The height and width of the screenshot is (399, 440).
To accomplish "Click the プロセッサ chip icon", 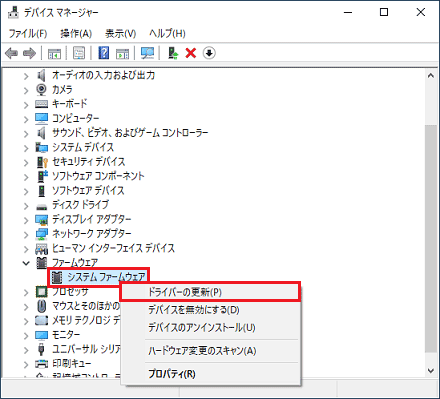I will click(41, 292).
